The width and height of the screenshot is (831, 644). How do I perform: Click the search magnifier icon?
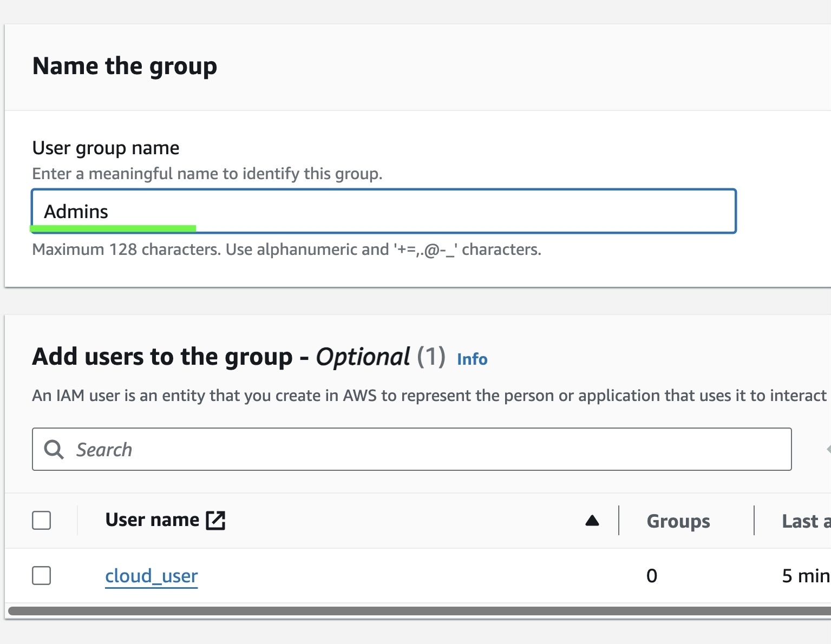(54, 449)
